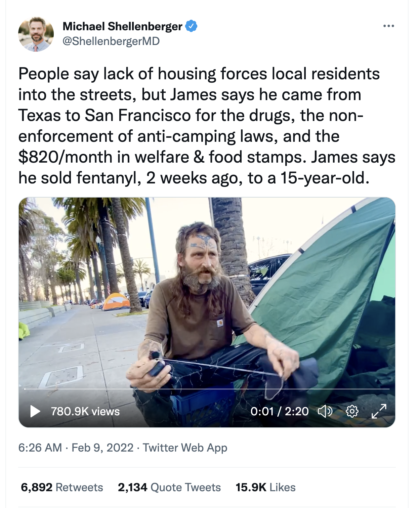Open the Twitter Web App source link

[x=185, y=448]
